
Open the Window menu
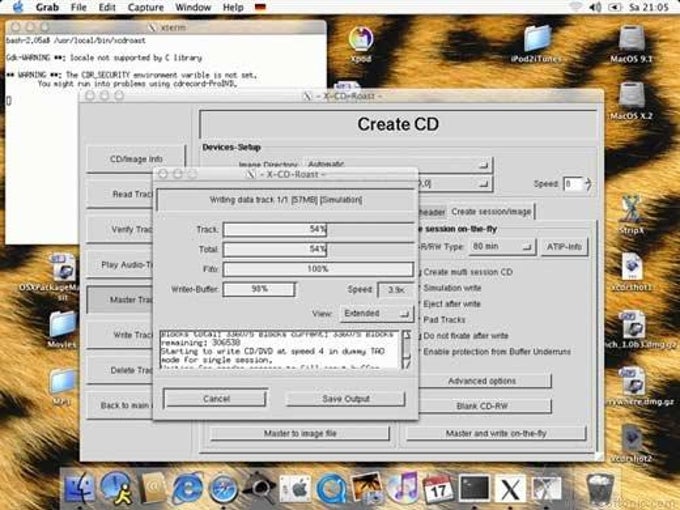pos(193,7)
